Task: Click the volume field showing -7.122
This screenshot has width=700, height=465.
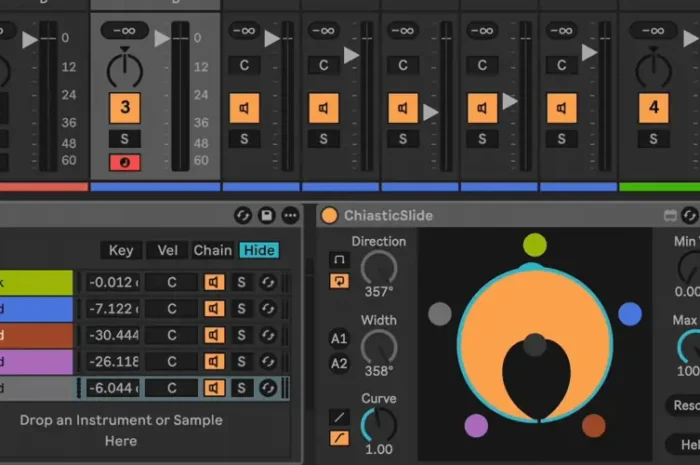Action: pos(112,309)
